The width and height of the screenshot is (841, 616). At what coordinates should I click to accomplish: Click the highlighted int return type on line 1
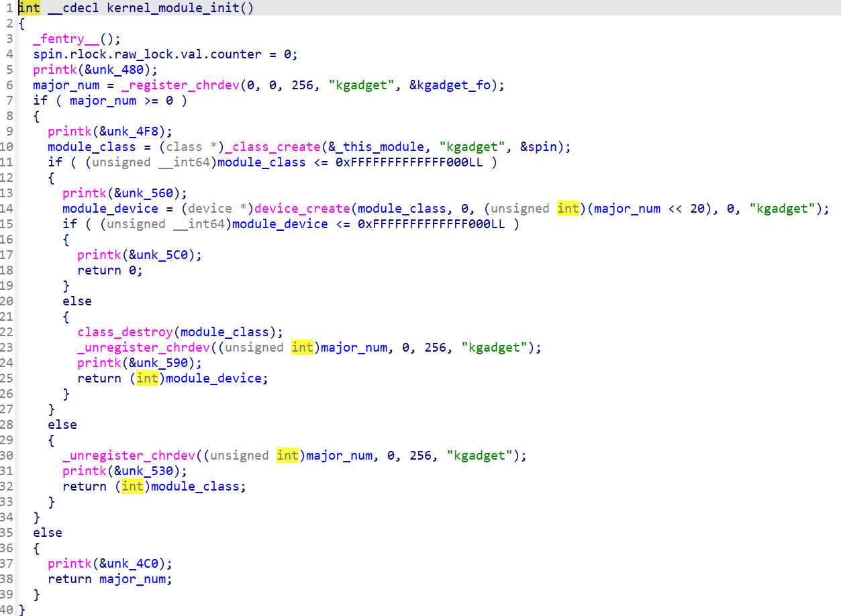[29, 8]
